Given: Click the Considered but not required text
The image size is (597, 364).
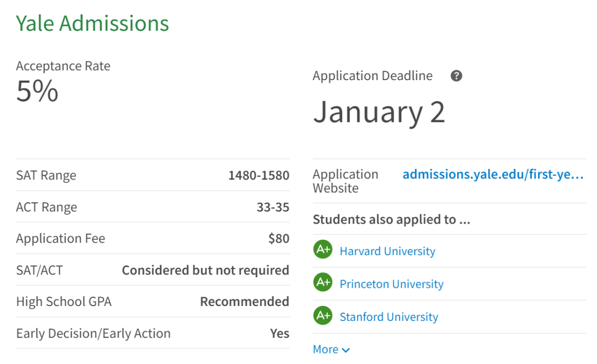Looking at the screenshot, I should [x=205, y=271].
